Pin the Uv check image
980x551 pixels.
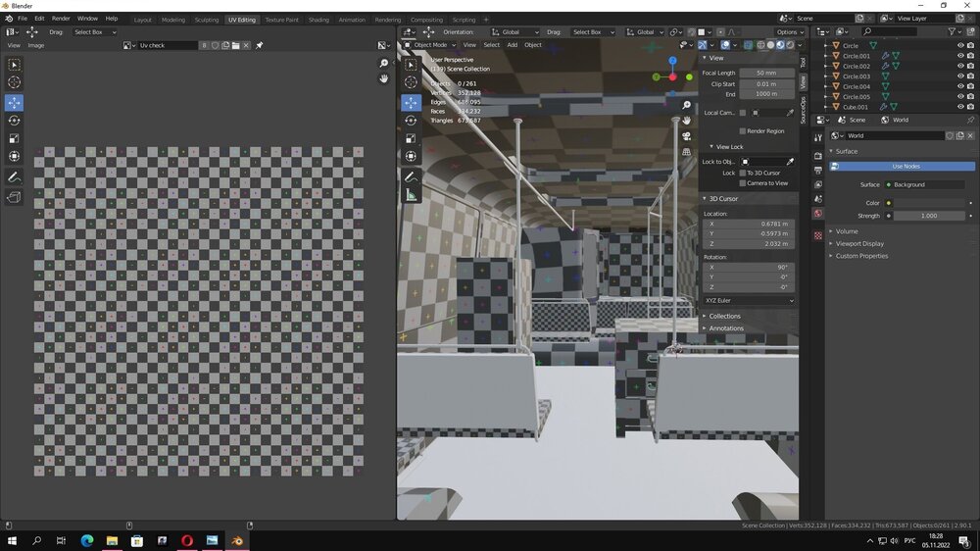point(260,45)
